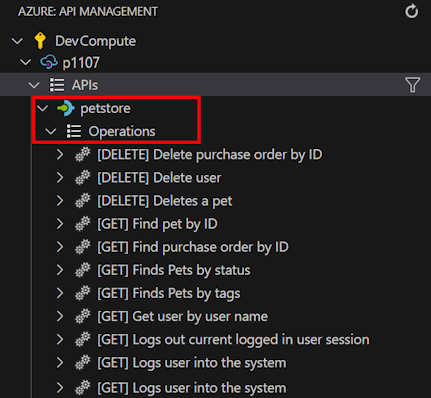Click the petstore API arrow icon
Viewport: 431px width, 398px height.
[66, 108]
